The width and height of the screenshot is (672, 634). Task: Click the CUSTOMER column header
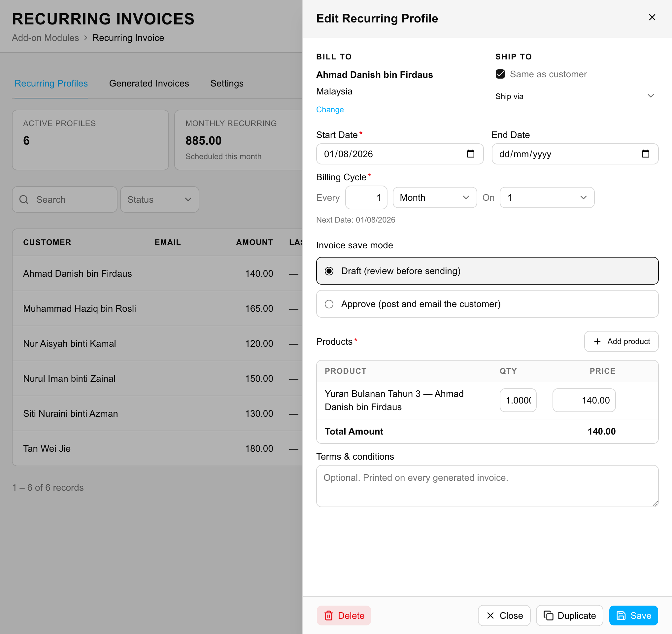coord(47,242)
